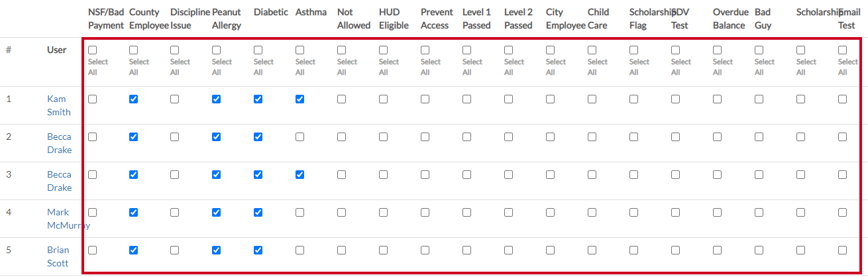This screenshot has width=868, height=277.
Task: Tick Select All under City Employee
Action: click(550, 50)
